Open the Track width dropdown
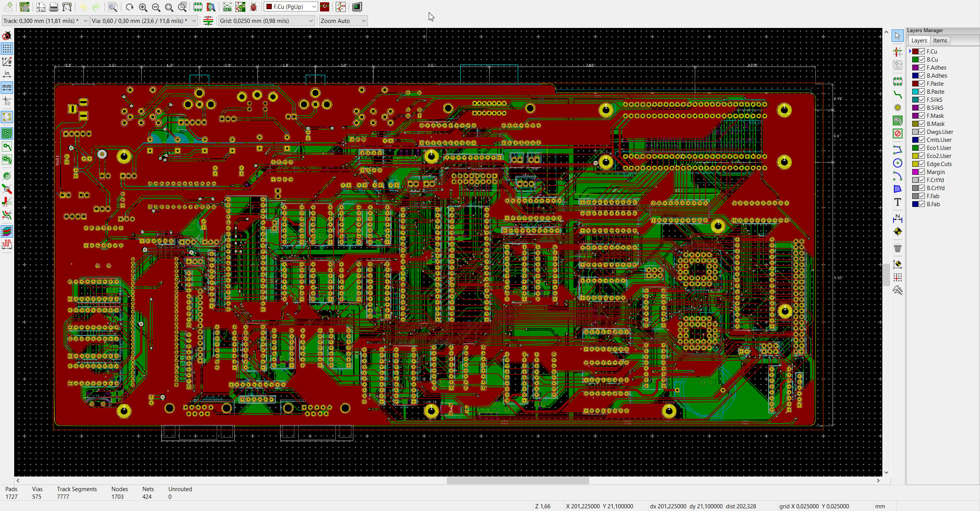The image size is (980, 511). 46,21
